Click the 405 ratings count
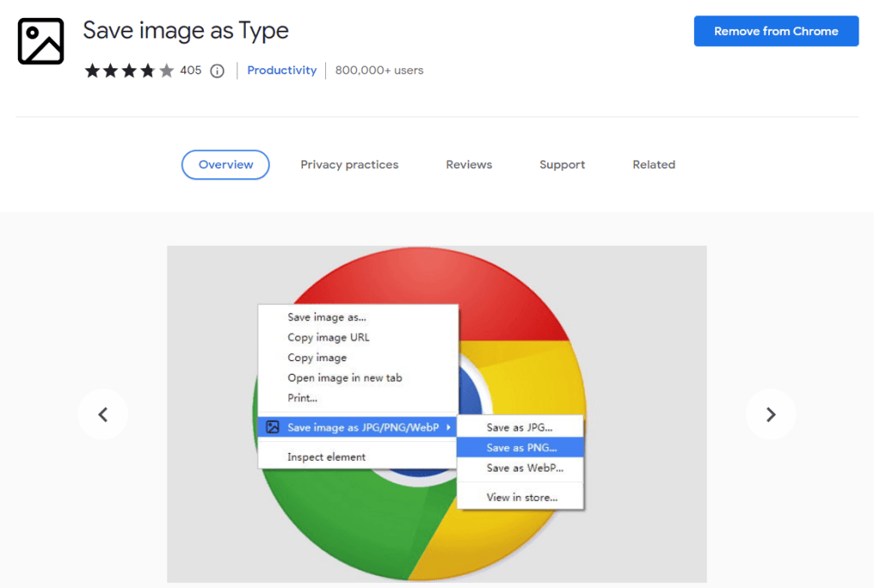 click(x=189, y=71)
